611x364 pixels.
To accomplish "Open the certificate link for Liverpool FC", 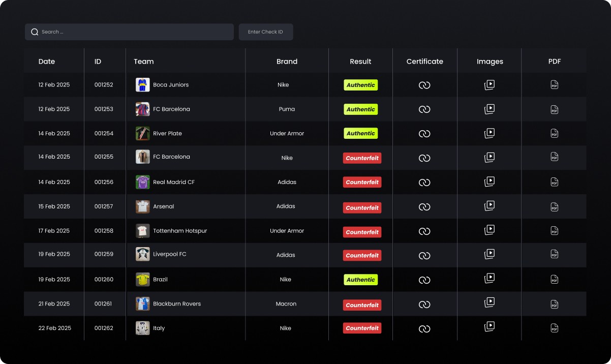I will [424, 255].
